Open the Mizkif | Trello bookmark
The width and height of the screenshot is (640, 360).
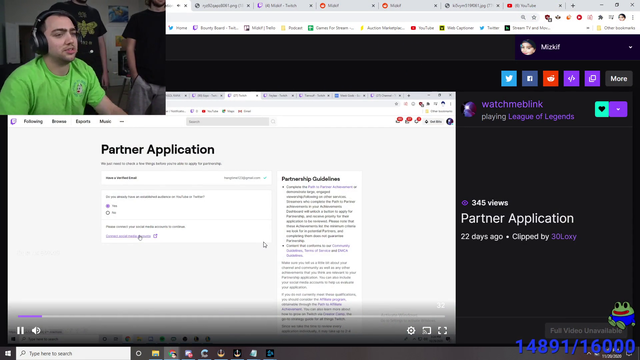260,28
